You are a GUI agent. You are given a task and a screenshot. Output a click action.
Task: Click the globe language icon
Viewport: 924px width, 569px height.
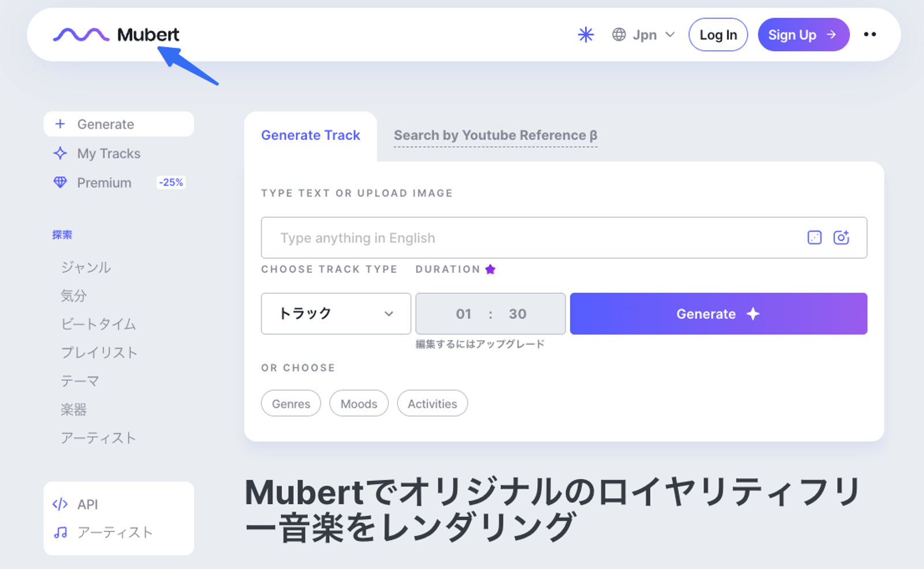[x=619, y=35]
